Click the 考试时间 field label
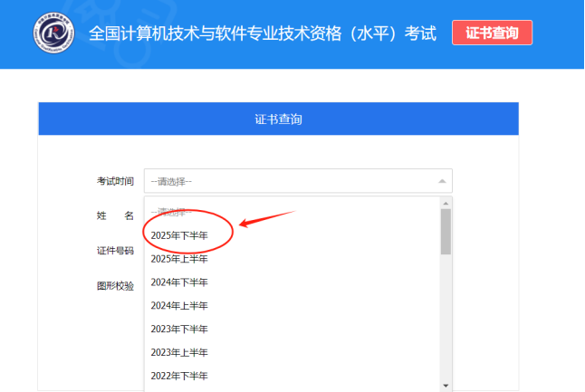Screen dimensions: 585x392 (115, 181)
